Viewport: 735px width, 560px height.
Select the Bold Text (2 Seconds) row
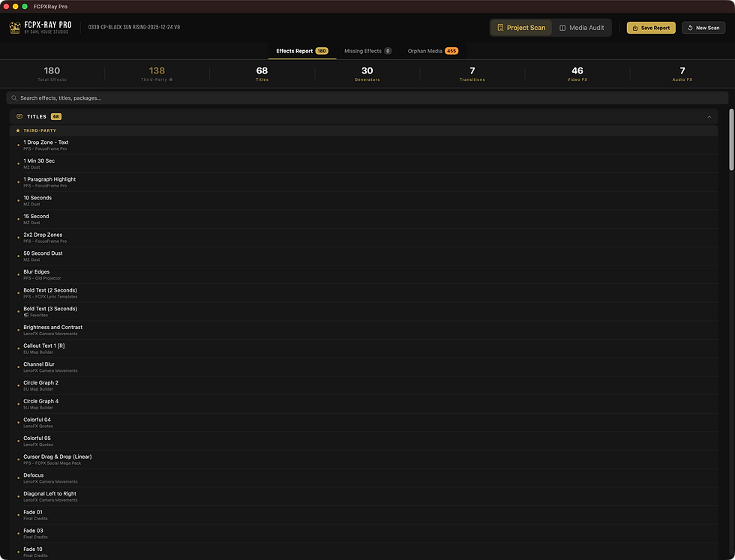click(x=364, y=293)
